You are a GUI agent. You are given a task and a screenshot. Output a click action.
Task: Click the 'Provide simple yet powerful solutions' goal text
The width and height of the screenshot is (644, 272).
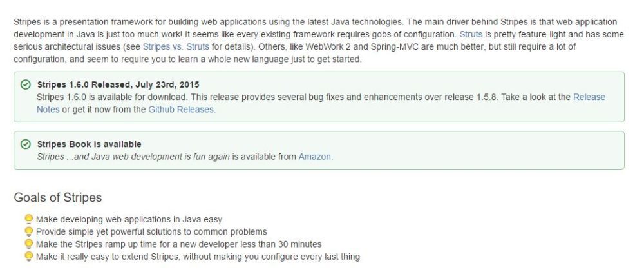(151, 231)
